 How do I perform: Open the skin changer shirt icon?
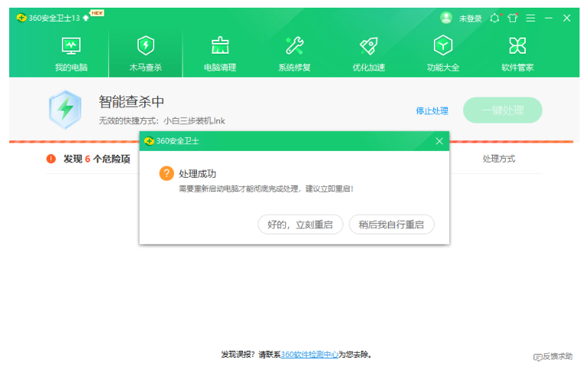(x=512, y=18)
